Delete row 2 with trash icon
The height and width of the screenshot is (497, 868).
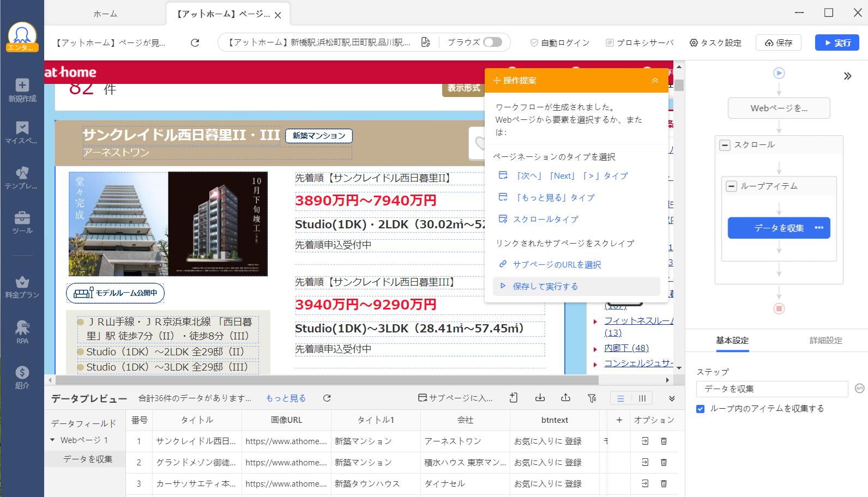664,463
